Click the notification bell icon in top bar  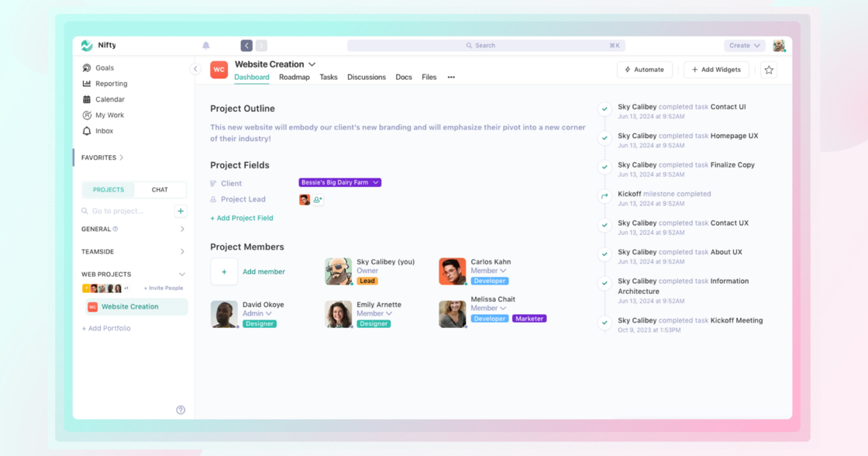pyautogui.click(x=206, y=46)
